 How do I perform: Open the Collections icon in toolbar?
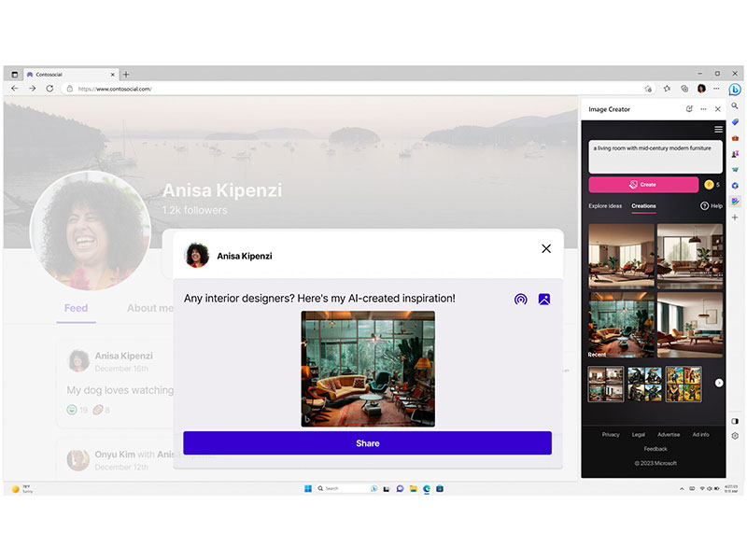coord(684,89)
